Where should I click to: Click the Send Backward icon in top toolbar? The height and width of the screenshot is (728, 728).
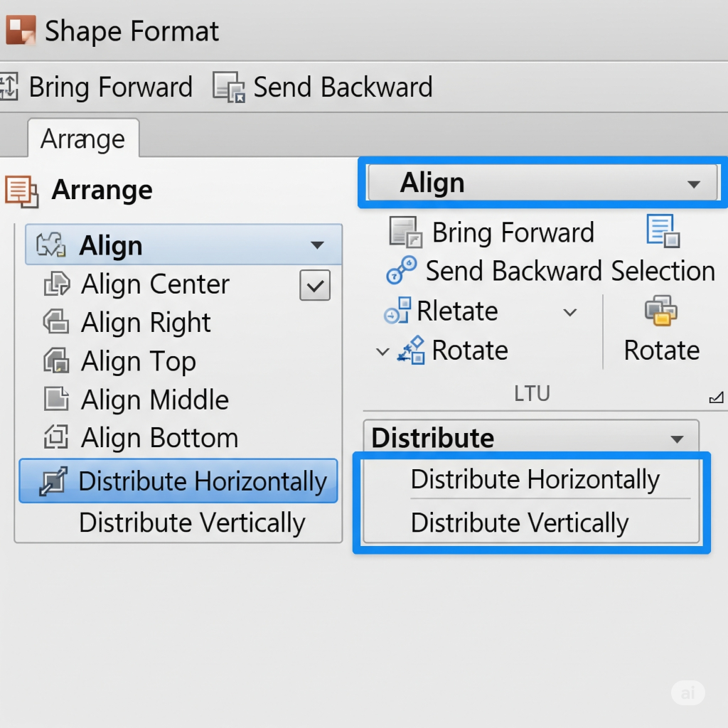tap(230, 87)
